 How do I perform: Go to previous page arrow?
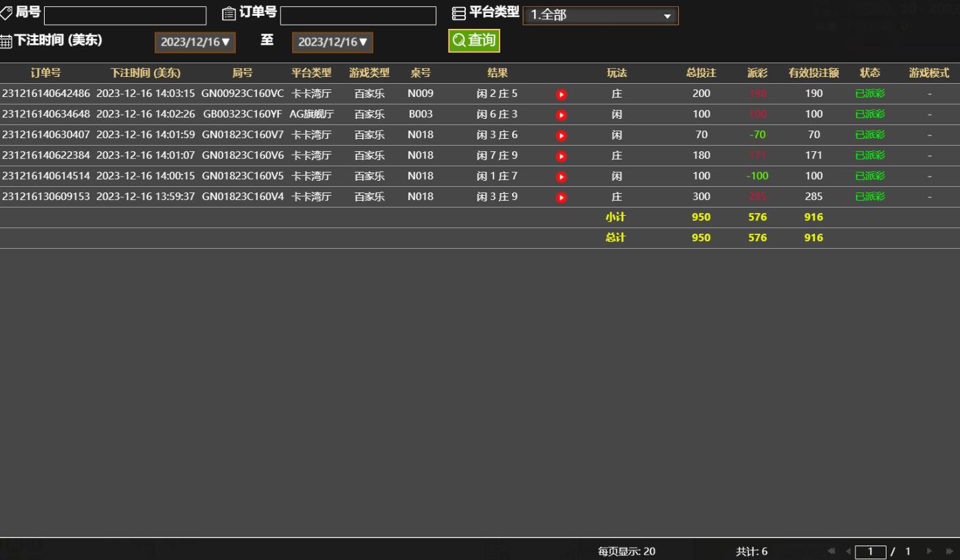(848, 551)
